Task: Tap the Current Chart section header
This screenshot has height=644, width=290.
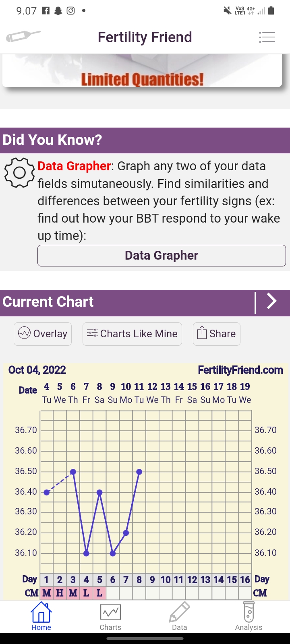Action: coord(121,302)
